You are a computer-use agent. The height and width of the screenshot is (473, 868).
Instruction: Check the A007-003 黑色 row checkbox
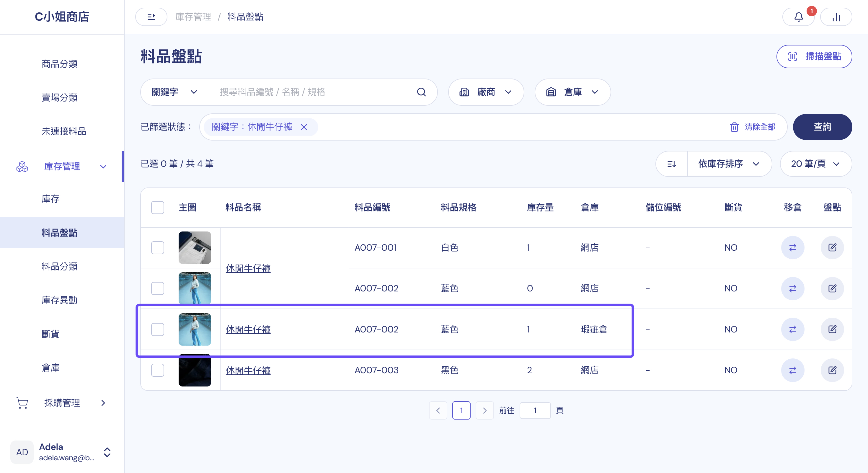coord(158,370)
